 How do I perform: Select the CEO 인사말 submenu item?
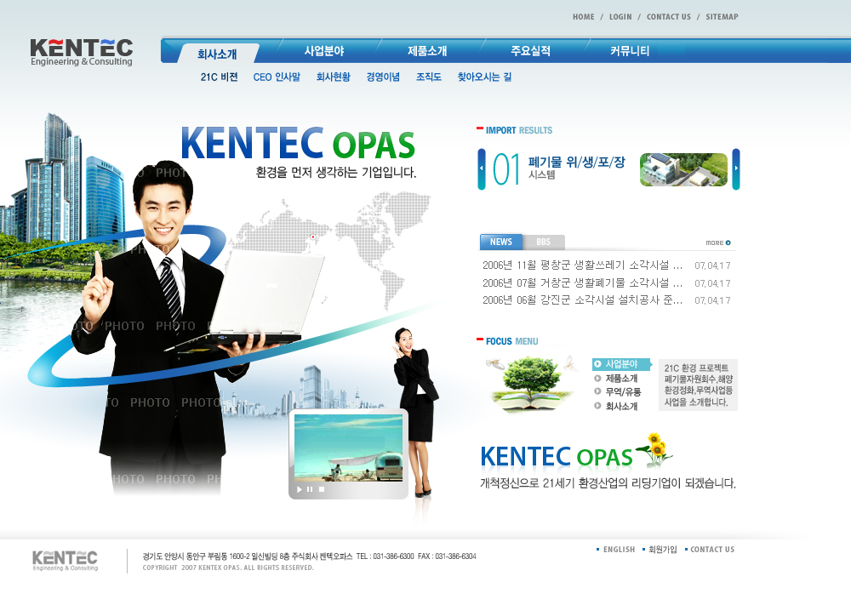[277, 77]
